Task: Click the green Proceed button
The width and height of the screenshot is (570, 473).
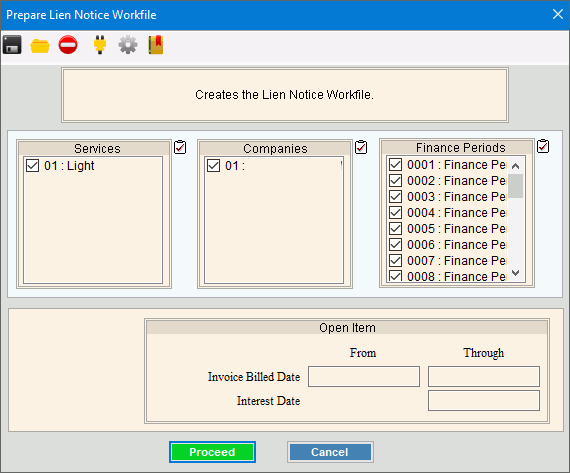Action: [212, 452]
